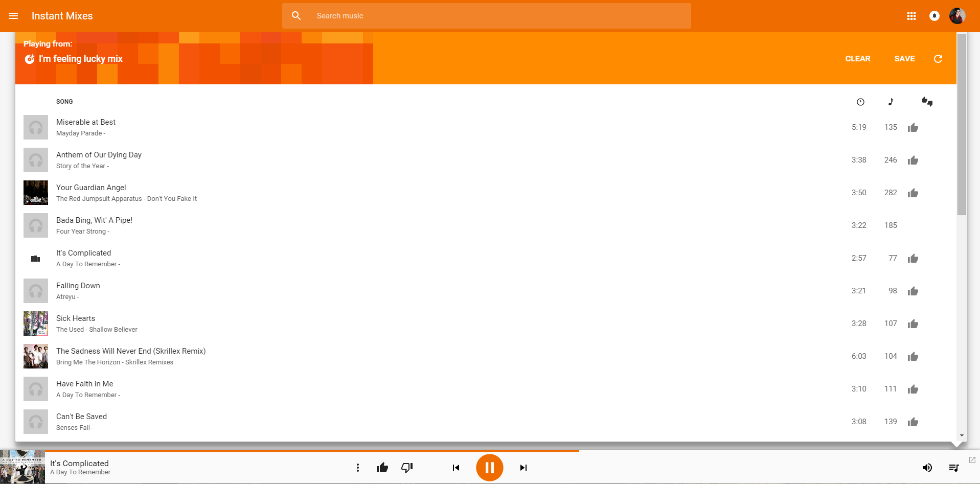Click Instant Mixes page title
Image resolution: width=980 pixels, height=484 pixels.
(62, 16)
